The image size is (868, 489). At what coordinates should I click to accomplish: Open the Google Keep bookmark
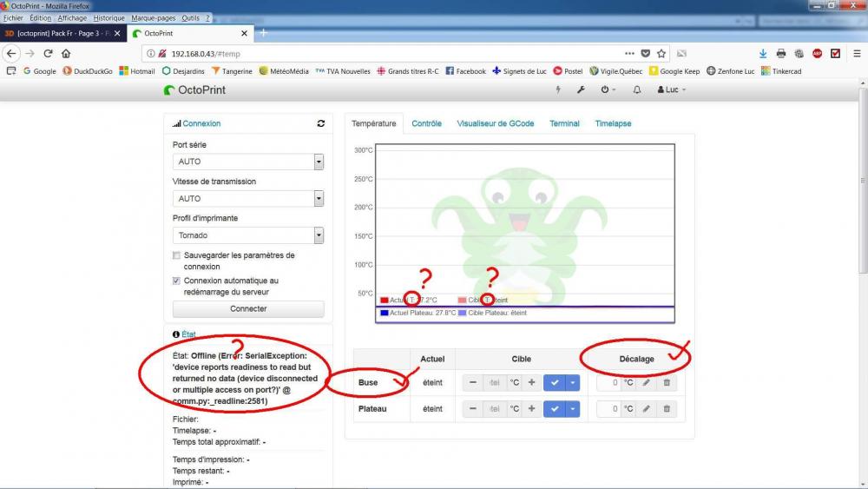(674, 71)
